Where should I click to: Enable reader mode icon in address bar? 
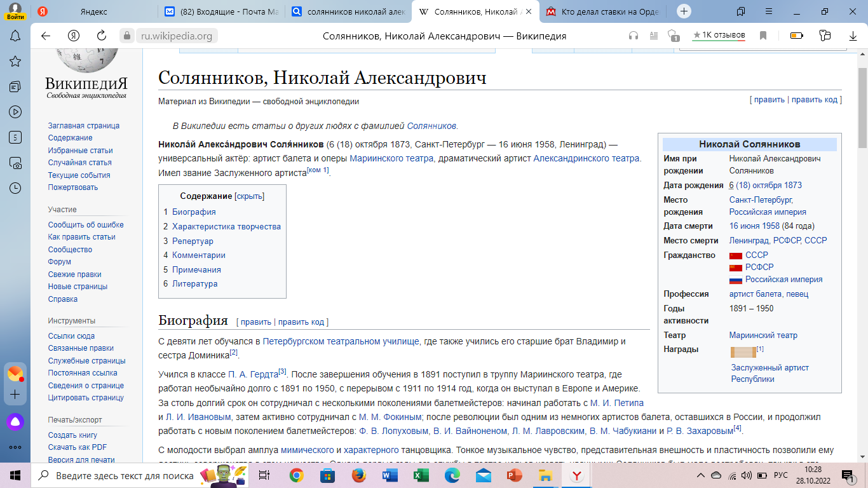[x=653, y=36]
